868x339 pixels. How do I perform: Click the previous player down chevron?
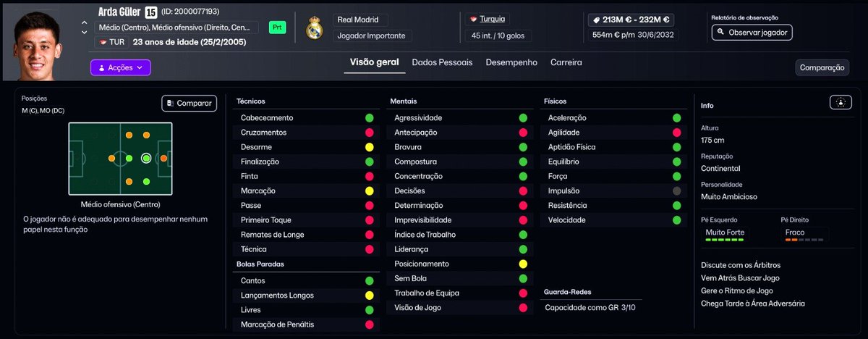click(x=85, y=33)
